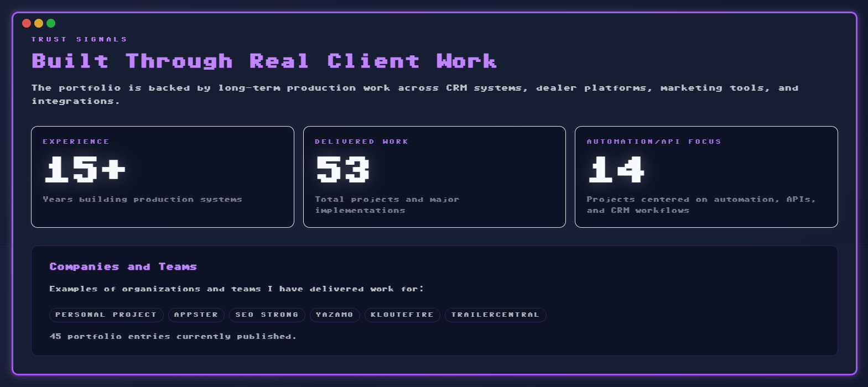Click the TRUST SIGNALS section label
Image resolution: width=868 pixels, height=387 pixels.
[x=79, y=39]
